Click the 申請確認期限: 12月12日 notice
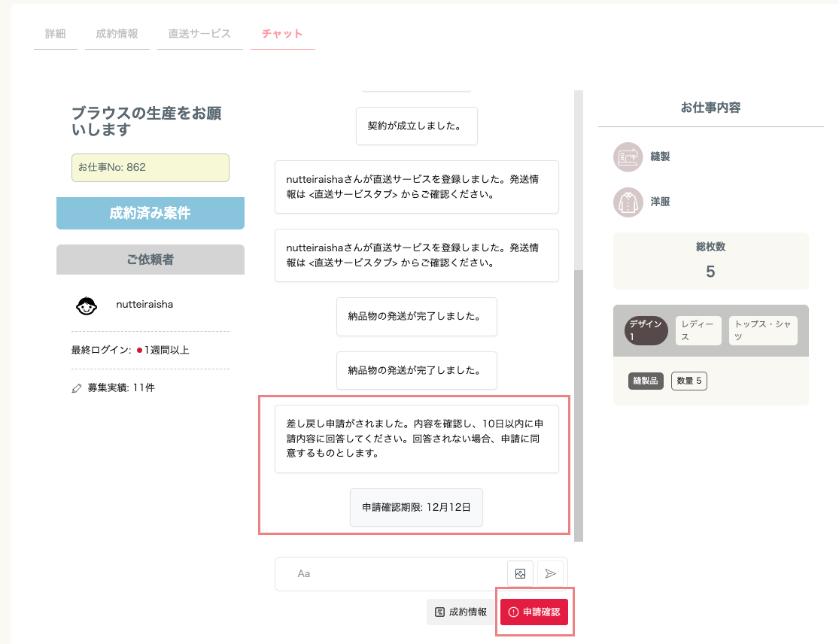The image size is (839, 644). 416,508
